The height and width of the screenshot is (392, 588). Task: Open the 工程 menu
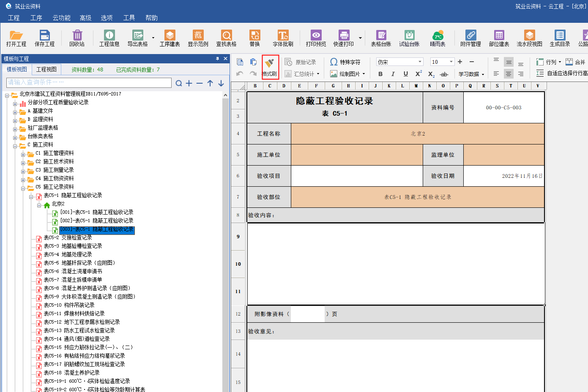[x=14, y=18]
